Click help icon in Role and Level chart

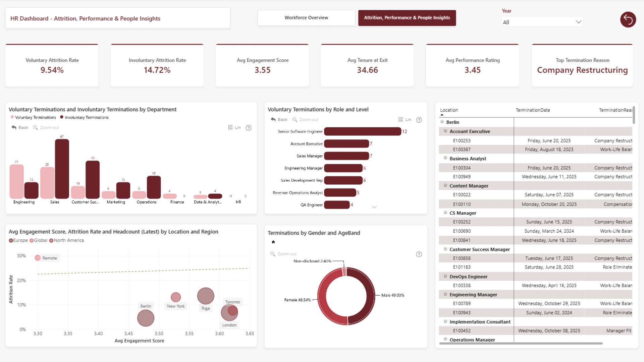point(419,120)
